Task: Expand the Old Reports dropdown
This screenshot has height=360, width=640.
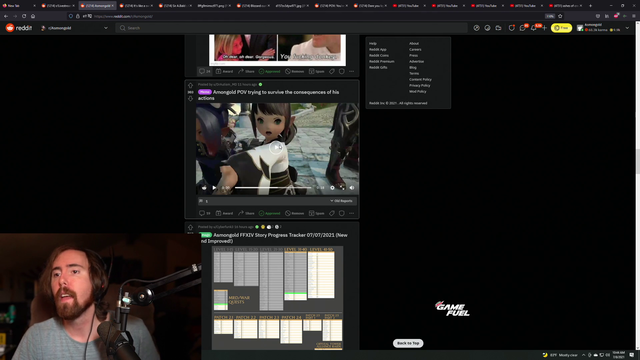Action: (x=341, y=201)
